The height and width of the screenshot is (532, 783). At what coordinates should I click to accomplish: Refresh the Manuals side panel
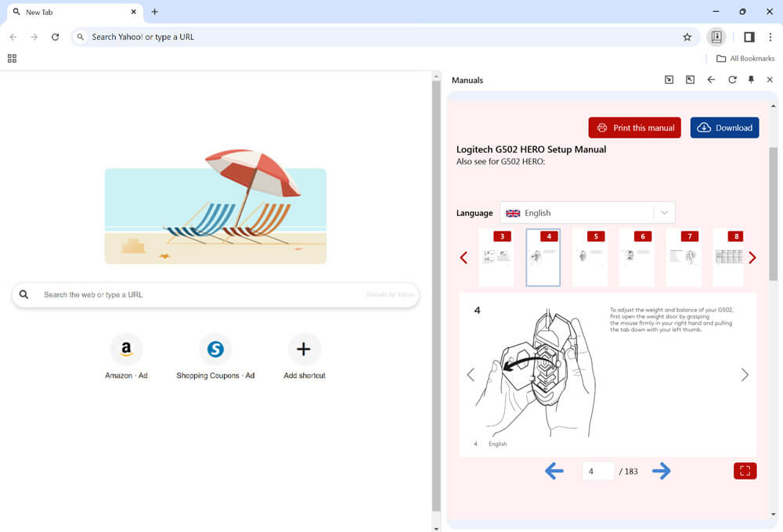point(732,80)
